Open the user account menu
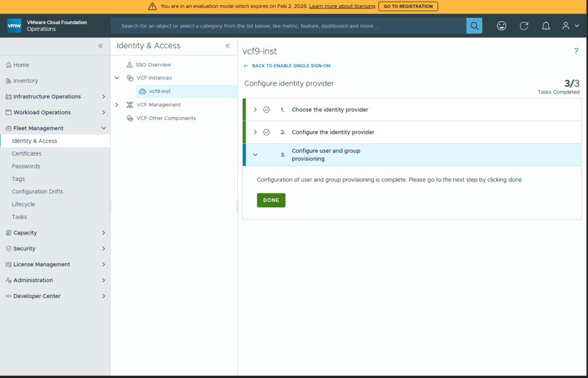The height and width of the screenshot is (378, 588). pyautogui.click(x=570, y=26)
